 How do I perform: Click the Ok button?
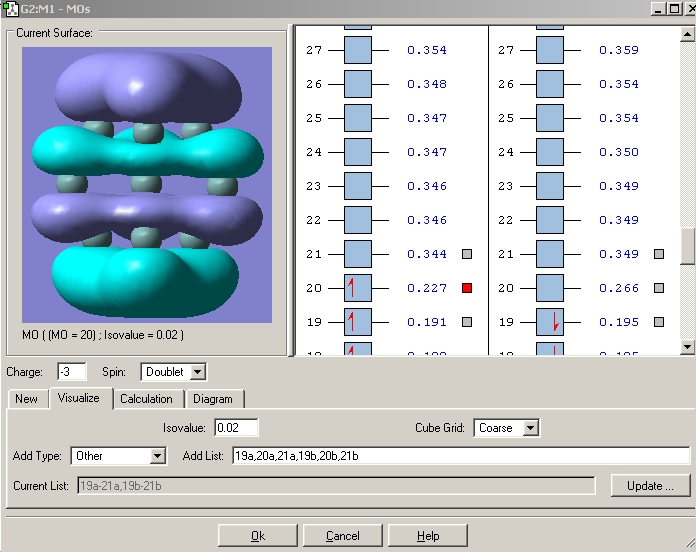pos(258,536)
